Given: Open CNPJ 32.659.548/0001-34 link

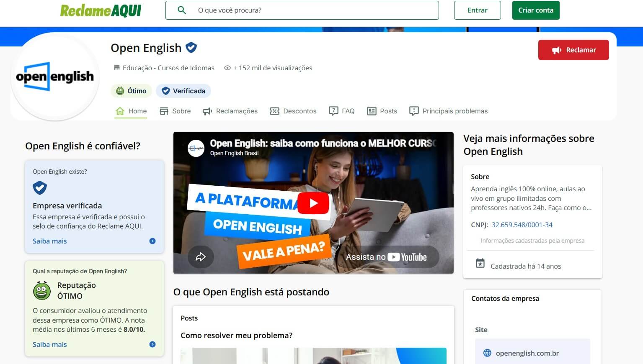Looking at the screenshot, I should point(522,225).
